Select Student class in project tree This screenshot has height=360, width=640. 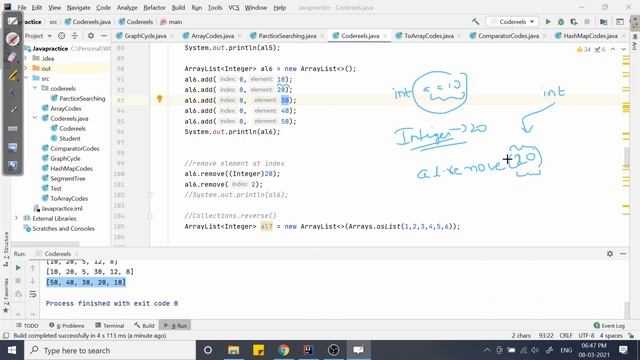pyautogui.click(x=70, y=138)
